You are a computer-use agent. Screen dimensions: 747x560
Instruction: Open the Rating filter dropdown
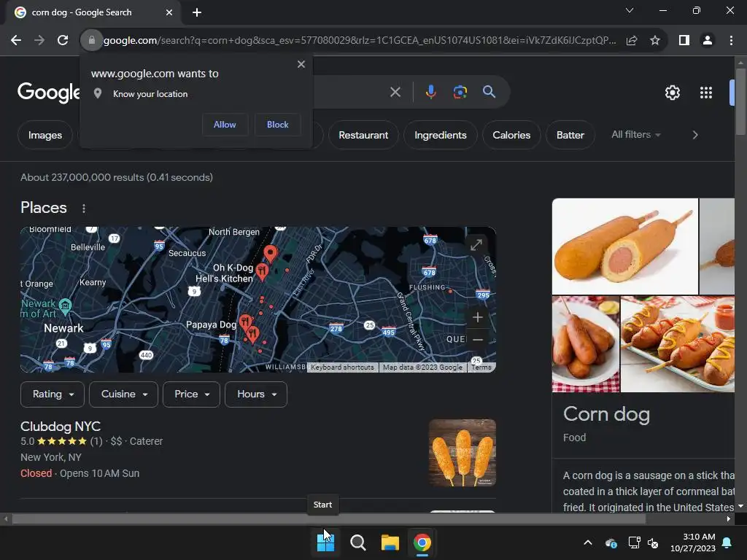pyautogui.click(x=53, y=394)
